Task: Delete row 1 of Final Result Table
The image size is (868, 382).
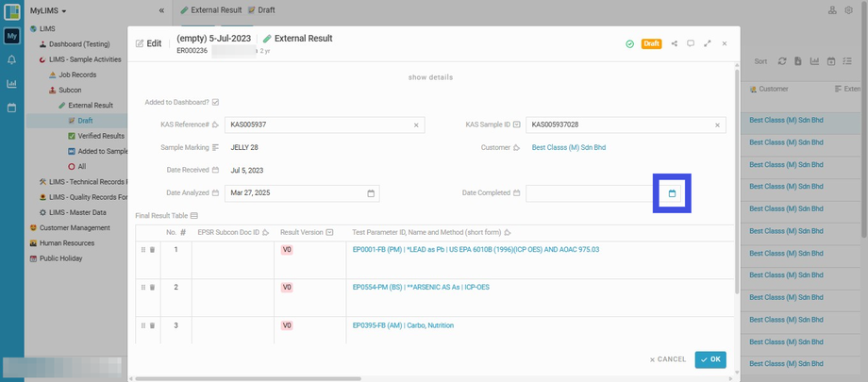Action: 152,250
